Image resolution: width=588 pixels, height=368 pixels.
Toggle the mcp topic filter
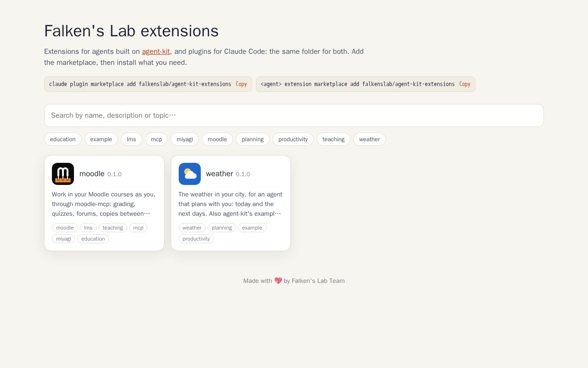point(156,139)
